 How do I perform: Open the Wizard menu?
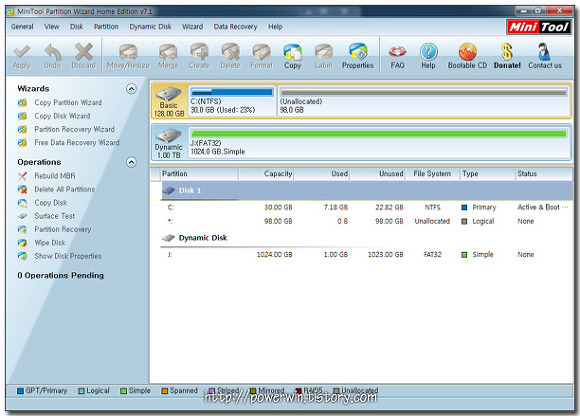[x=192, y=27]
